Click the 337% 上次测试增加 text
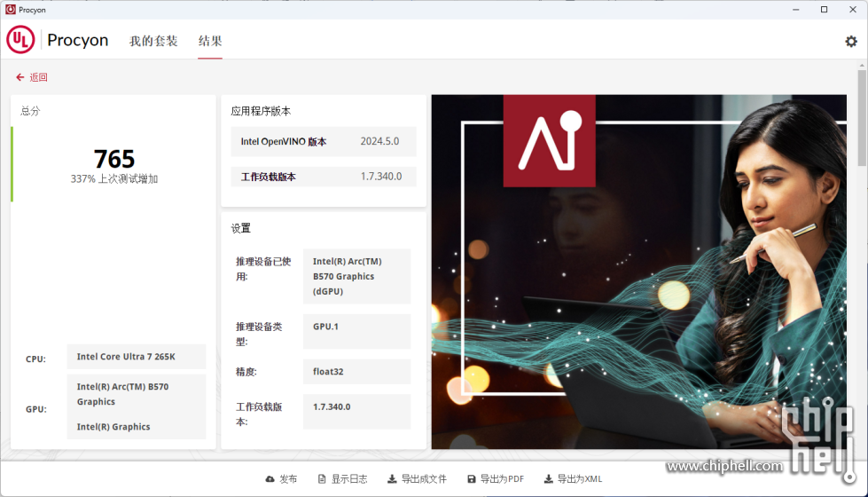Image resolution: width=868 pixels, height=497 pixels. click(114, 179)
